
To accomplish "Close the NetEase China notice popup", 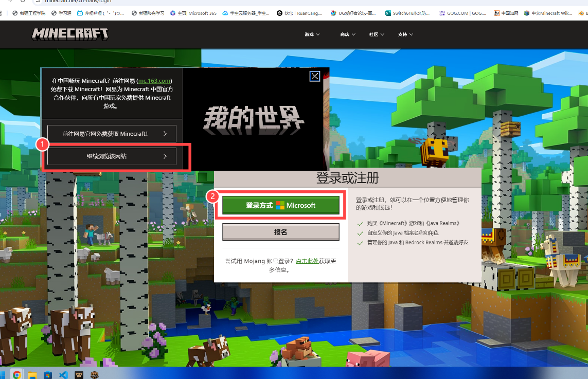I will [315, 76].
